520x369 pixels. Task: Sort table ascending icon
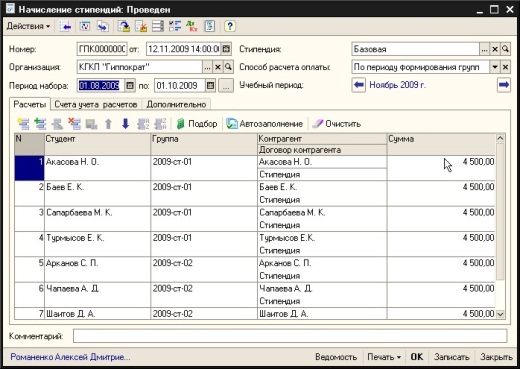click(143, 124)
